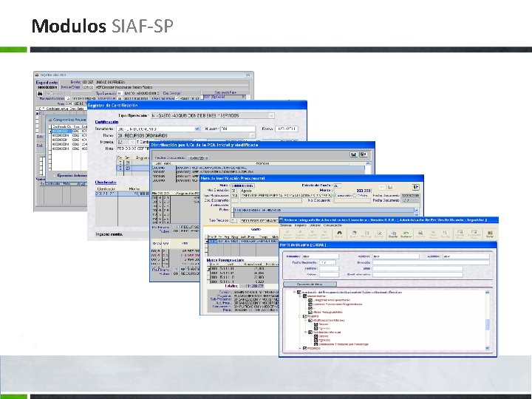Click the Fecha field in Registro de Certificación
Screen dimensions: 532x399
pos(287,129)
